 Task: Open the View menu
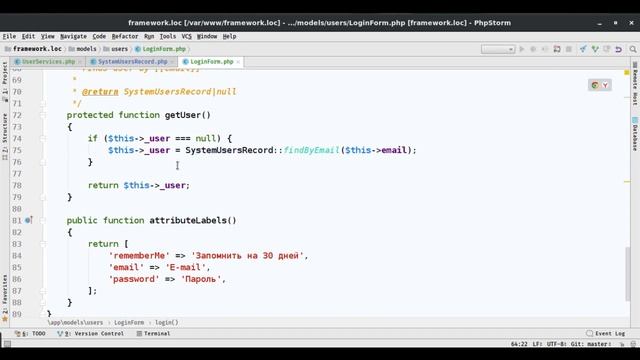click(x=47, y=36)
